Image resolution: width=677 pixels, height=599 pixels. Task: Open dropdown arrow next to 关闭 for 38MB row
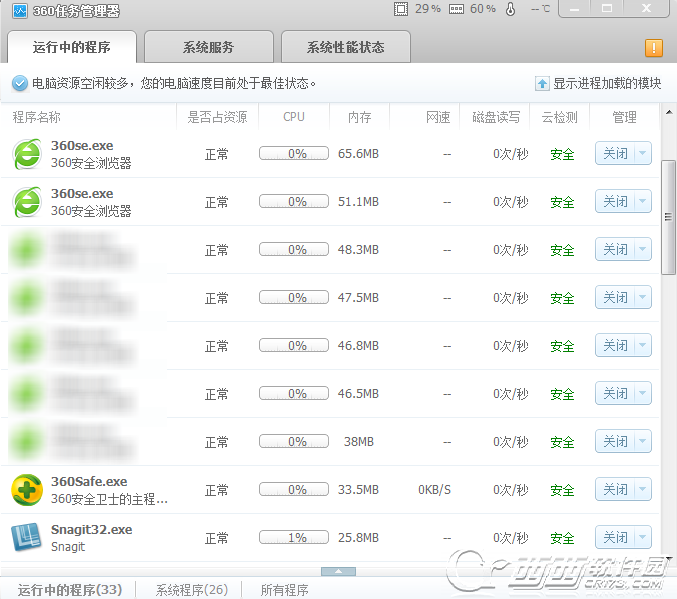[x=642, y=441]
